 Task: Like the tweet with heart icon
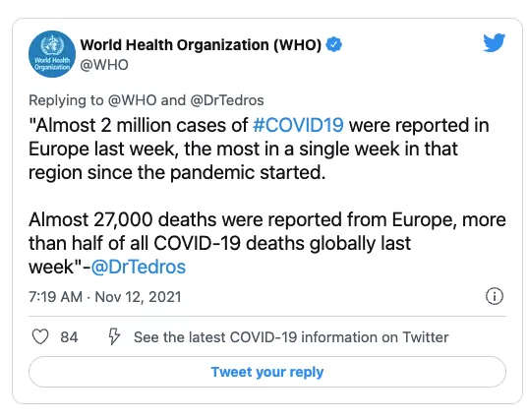(x=40, y=336)
